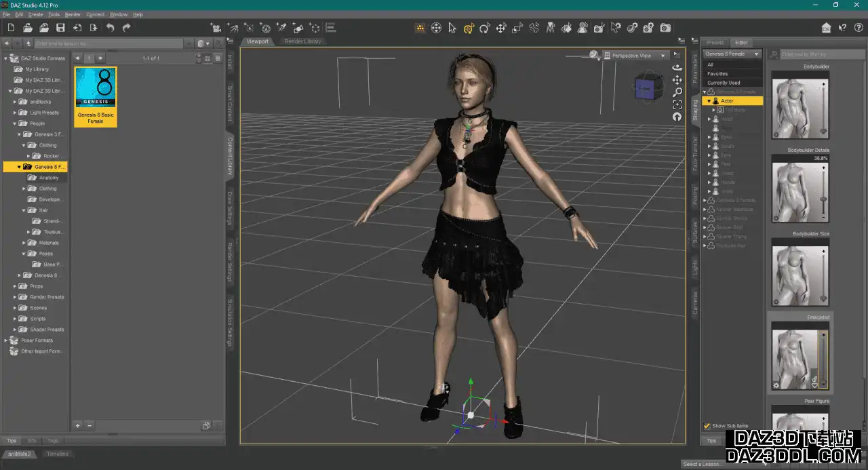This screenshot has height=470, width=868.
Task: Open the Timeline tab
Action: click(58, 454)
